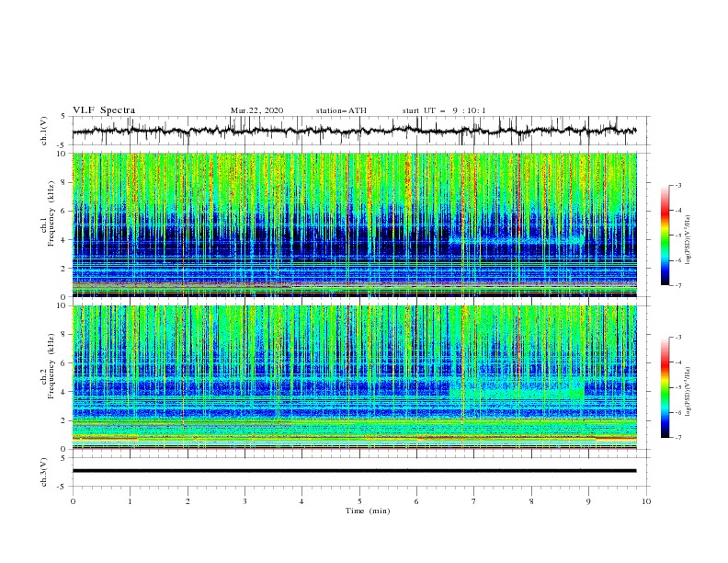728x563 pixels.
Task: Click the '9' tick on the time axis
Action: (588, 501)
